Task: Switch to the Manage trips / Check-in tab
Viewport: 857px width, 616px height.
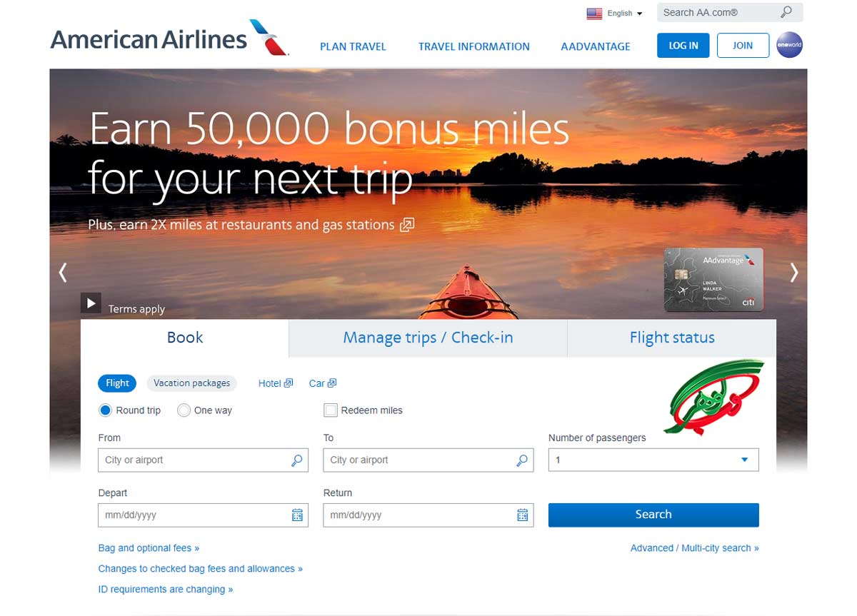Action: pos(428,338)
